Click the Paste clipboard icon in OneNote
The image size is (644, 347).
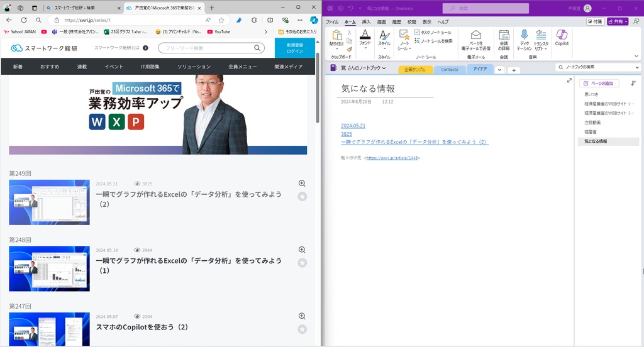point(337,35)
